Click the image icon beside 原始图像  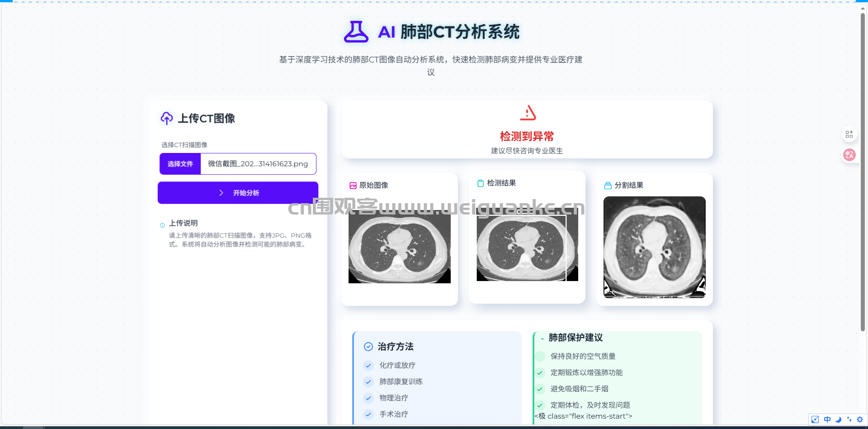pos(353,186)
